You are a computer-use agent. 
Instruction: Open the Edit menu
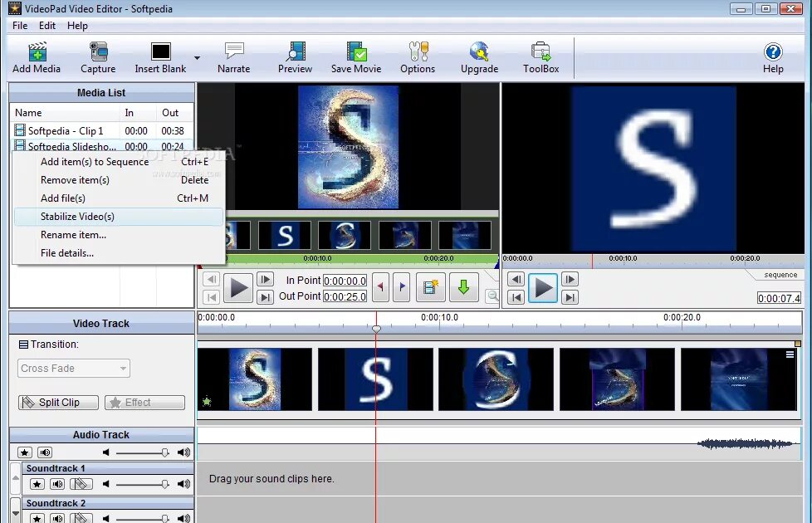[x=47, y=26]
